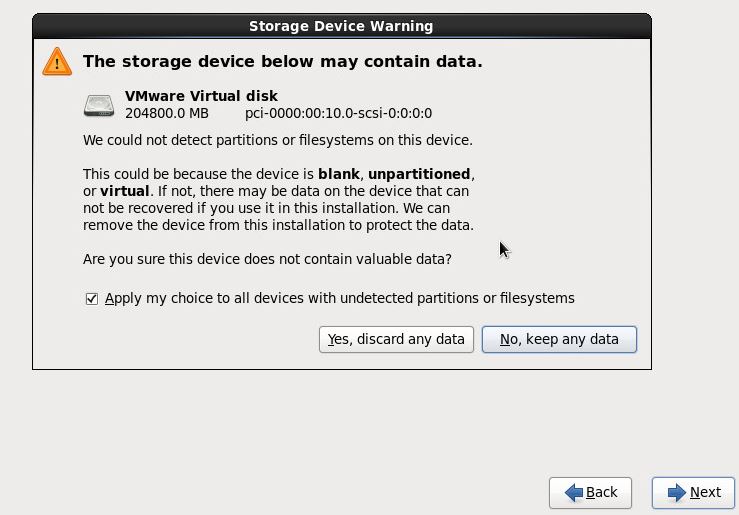Click the 'Are you sure' question text
This screenshot has width=739, height=515.
(x=267, y=259)
